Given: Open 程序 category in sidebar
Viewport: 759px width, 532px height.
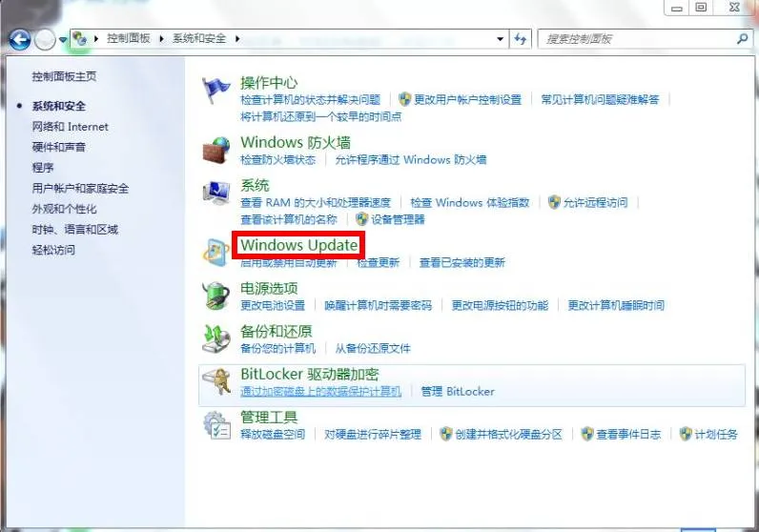Looking at the screenshot, I should 43,168.
